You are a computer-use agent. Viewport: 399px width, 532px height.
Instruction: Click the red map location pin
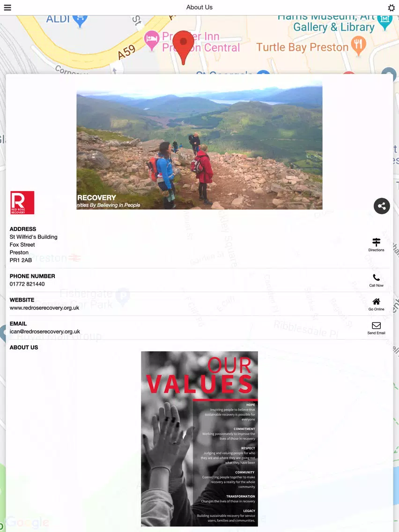tap(183, 47)
